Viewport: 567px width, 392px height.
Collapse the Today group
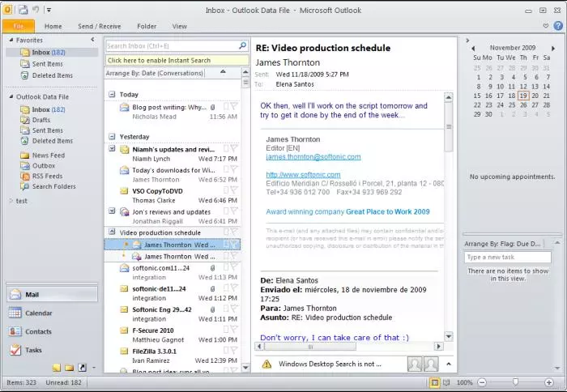112,94
